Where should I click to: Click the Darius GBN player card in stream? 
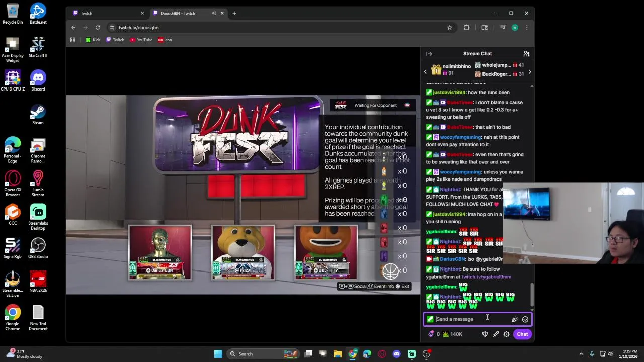pos(160,252)
